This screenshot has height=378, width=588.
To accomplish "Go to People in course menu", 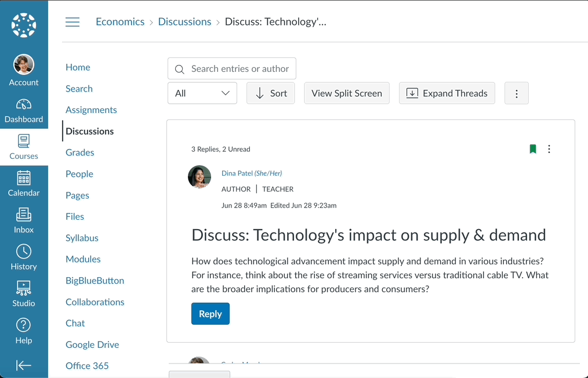I will coord(79,174).
